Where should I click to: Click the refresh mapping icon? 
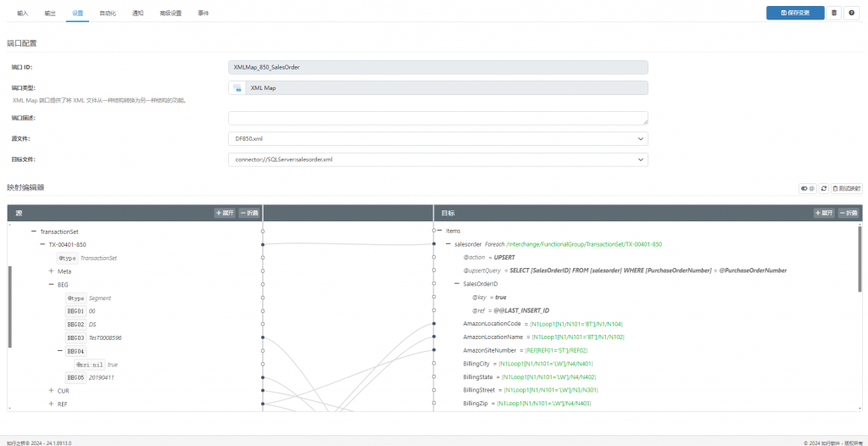pyautogui.click(x=824, y=188)
